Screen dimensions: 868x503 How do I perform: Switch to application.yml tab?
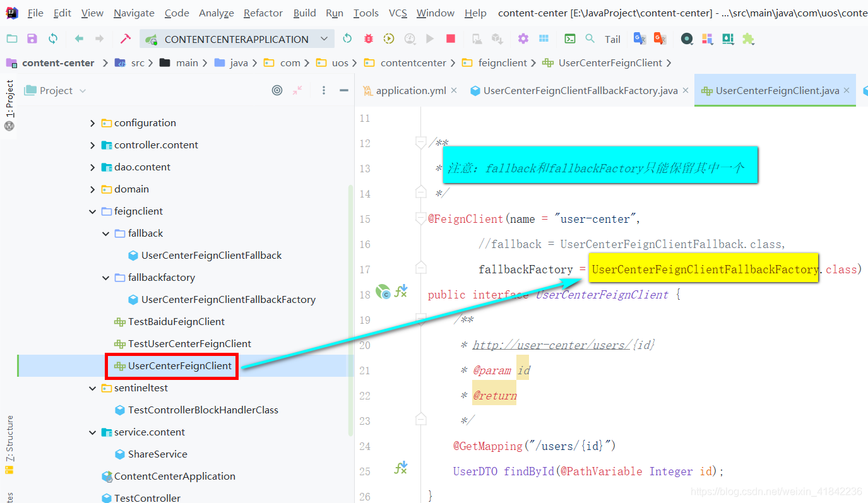tap(411, 90)
